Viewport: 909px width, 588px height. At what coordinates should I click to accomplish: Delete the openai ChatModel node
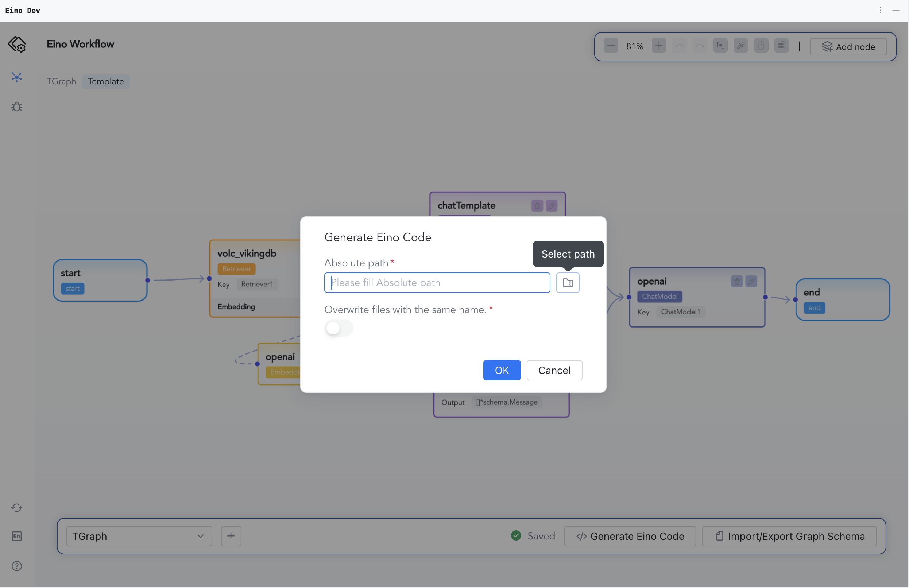[x=736, y=281]
